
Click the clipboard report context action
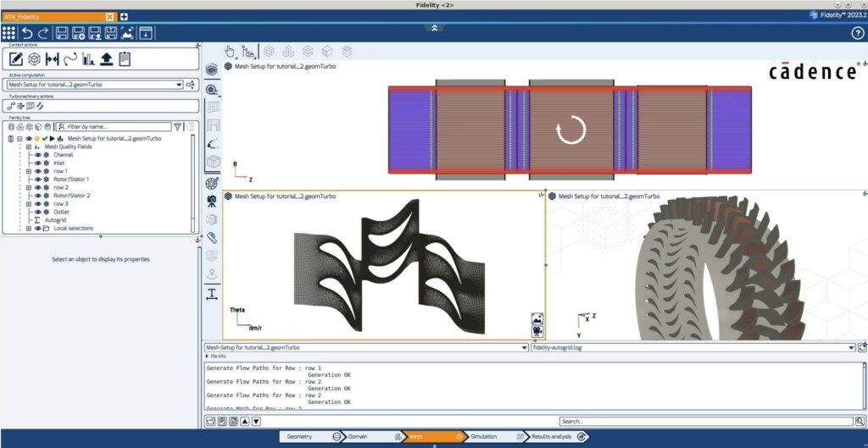(125, 58)
